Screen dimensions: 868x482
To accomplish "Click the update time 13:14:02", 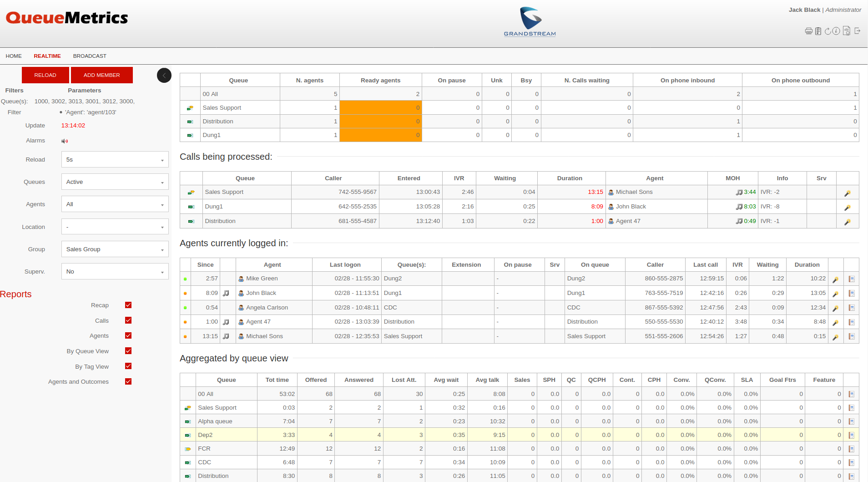I will [73, 126].
